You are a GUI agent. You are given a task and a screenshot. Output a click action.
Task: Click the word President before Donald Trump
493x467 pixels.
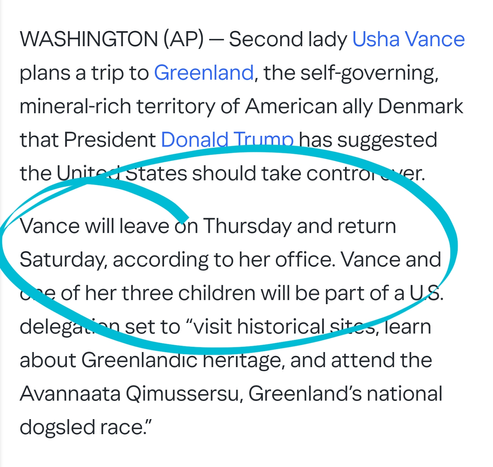[110, 139]
